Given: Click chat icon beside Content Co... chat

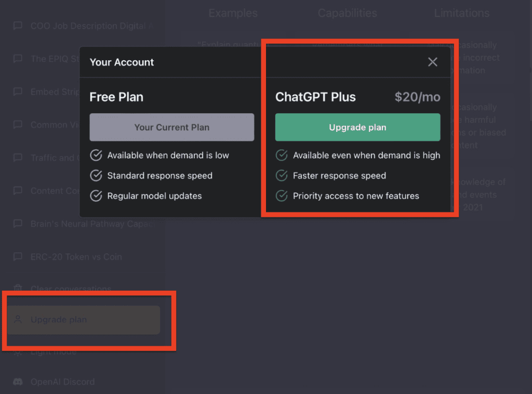Looking at the screenshot, I should (x=18, y=191).
